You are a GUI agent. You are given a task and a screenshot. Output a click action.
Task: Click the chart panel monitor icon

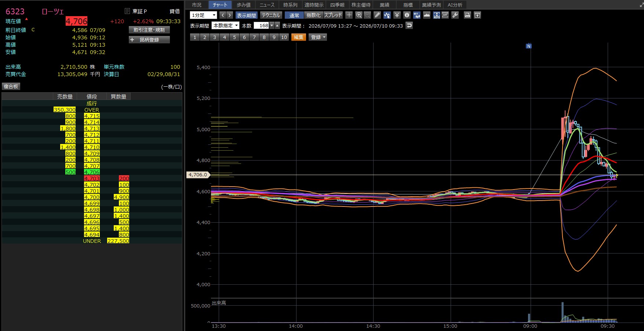pos(445,15)
